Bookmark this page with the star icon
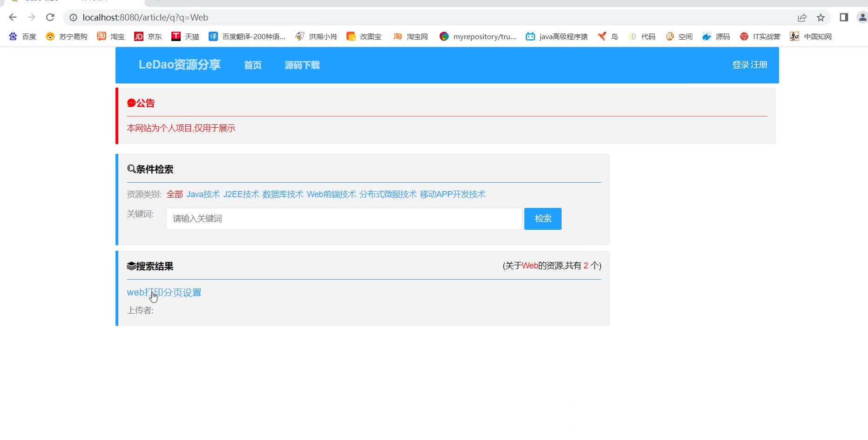The image size is (868, 440). 821,18
